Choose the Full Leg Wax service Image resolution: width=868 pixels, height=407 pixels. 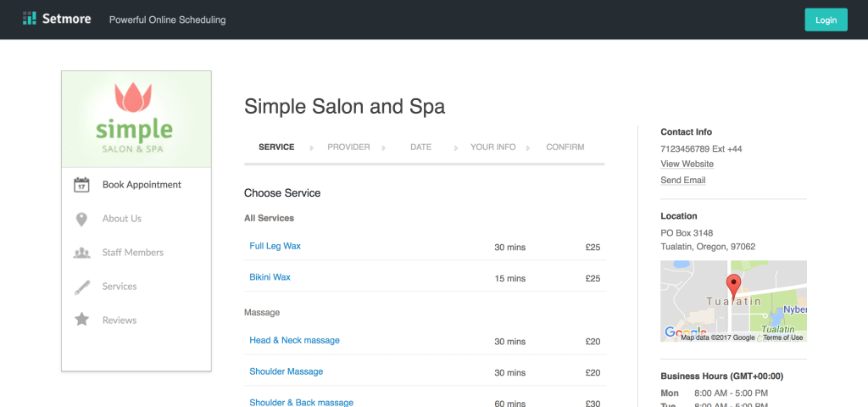[275, 246]
